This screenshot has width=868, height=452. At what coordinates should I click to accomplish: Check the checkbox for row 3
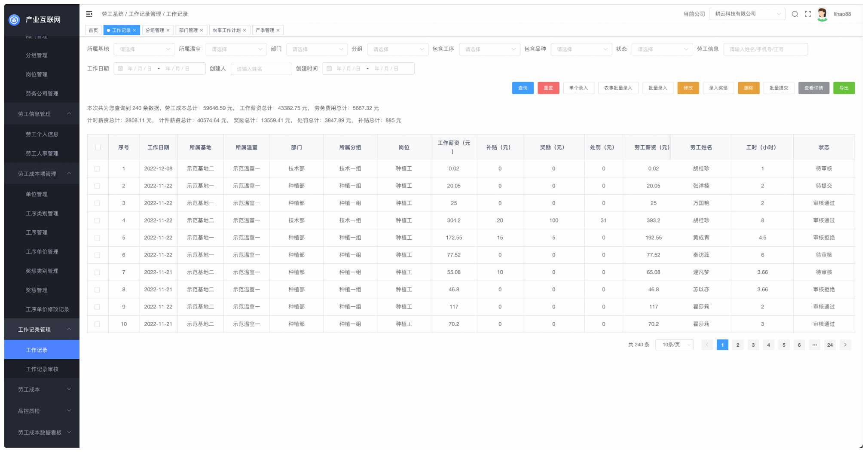point(97,203)
